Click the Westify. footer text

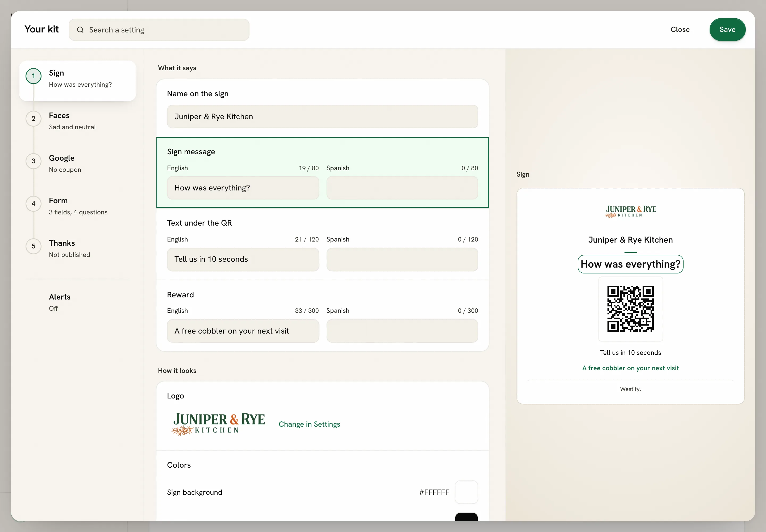pos(630,389)
